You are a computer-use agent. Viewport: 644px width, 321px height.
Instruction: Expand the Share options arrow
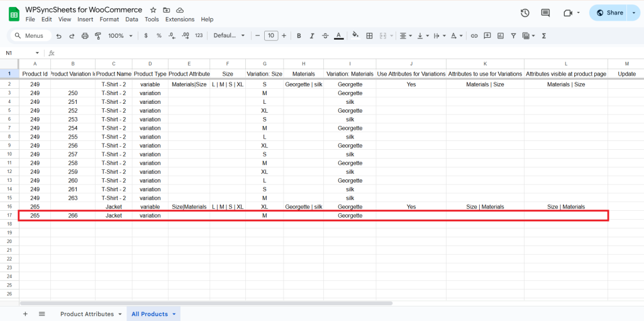(x=633, y=13)
